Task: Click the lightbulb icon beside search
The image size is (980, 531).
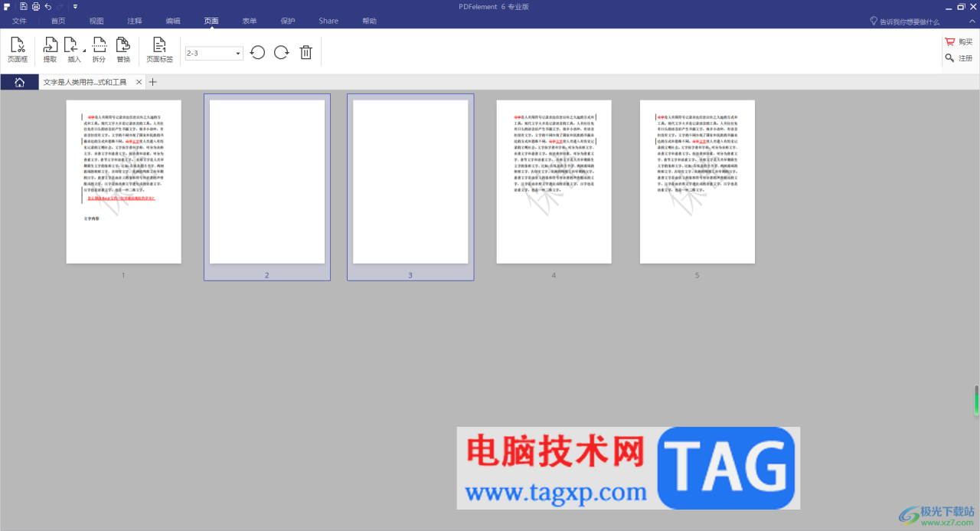Action: tap(874, 21)
